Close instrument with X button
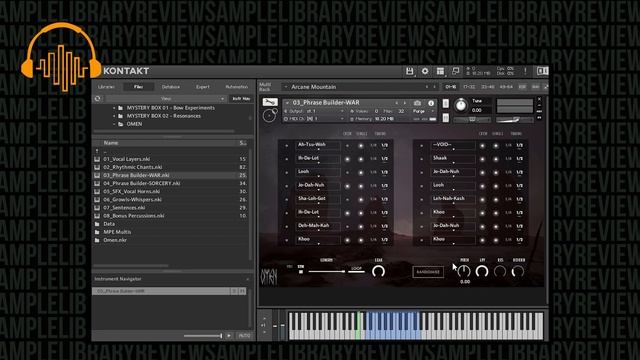This screenshot has height=360, width=640. 539,99
